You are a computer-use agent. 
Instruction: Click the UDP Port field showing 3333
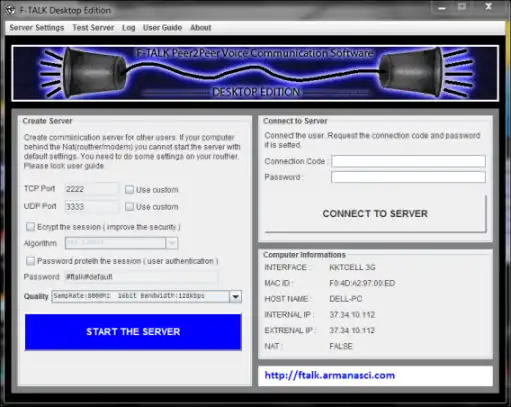click(92, 207)
